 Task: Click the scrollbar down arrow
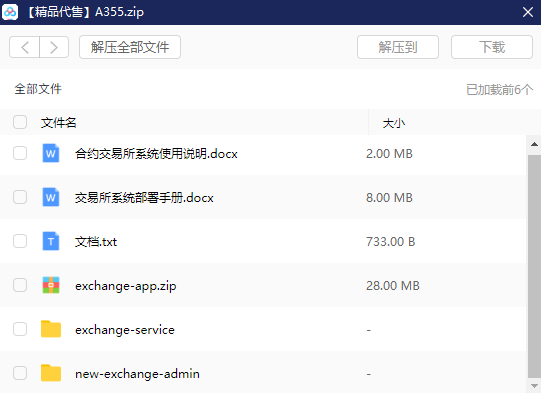534,386
